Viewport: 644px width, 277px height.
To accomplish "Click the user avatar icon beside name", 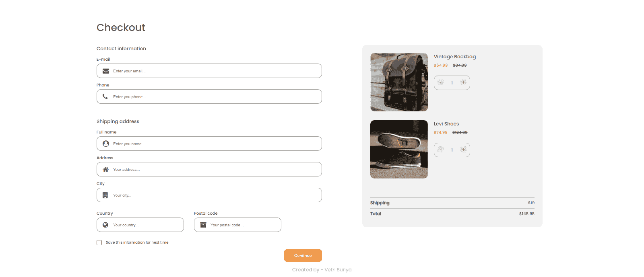I will [106, 144].
